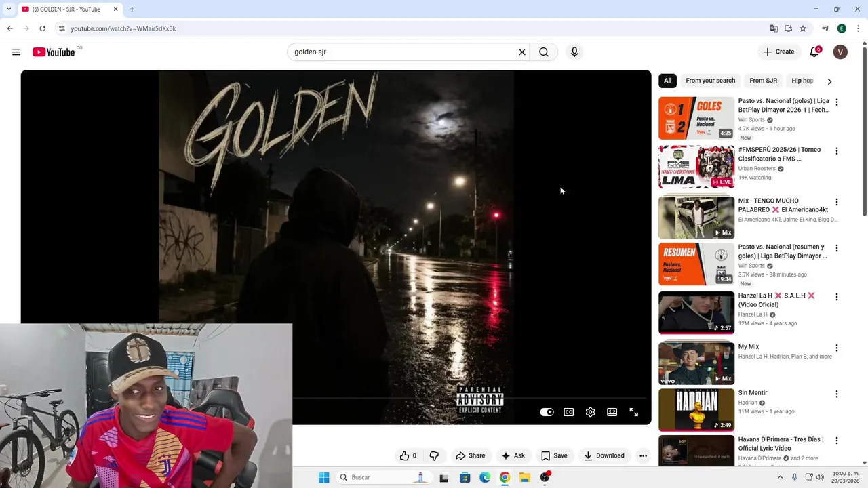Click the Save button
868x488 pixels.
click(x=554, y=455)
